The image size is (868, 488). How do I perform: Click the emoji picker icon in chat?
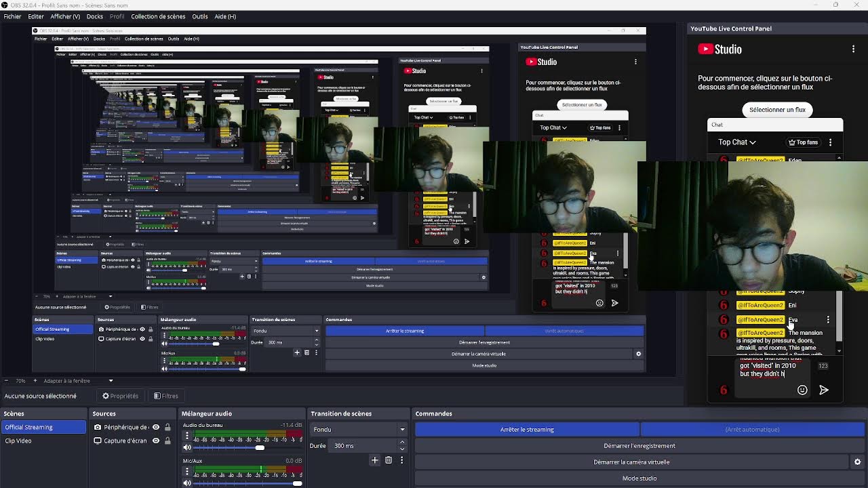point(802,390)
